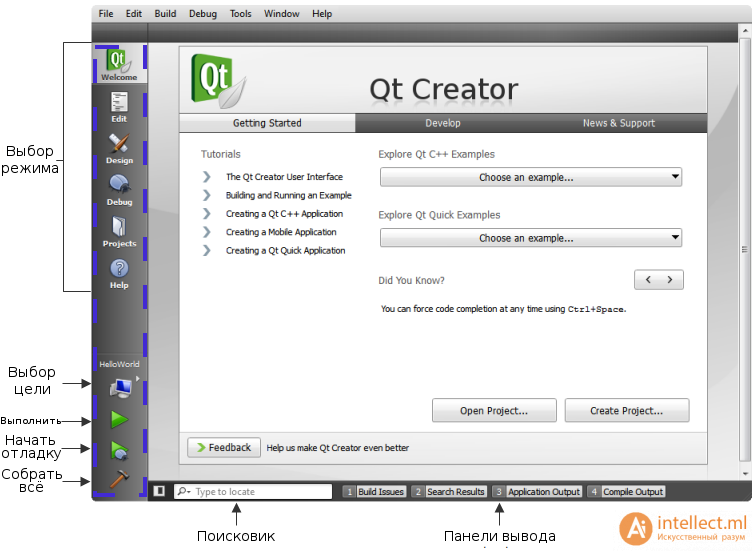Open the HelloWorld target selector
This screenshot has width=754, height=551.
pos(119,381)
